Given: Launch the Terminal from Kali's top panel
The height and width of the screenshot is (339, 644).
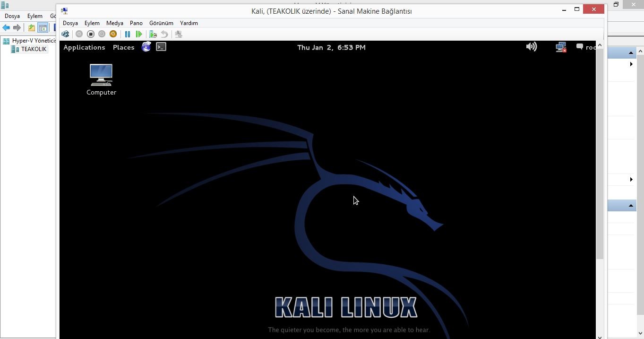Looking at the screenshot, I should tap(161, 47).
